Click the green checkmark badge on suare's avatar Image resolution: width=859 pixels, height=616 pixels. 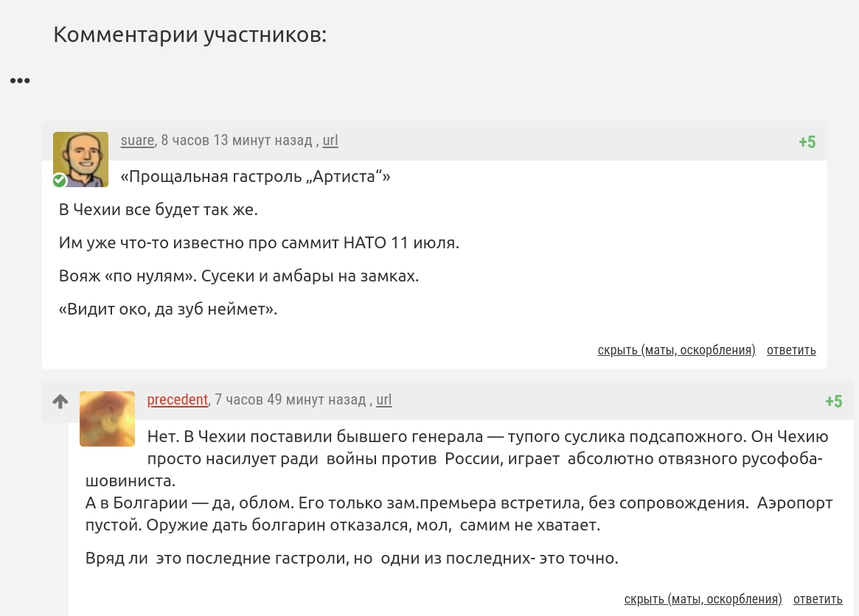pos(60,181)
